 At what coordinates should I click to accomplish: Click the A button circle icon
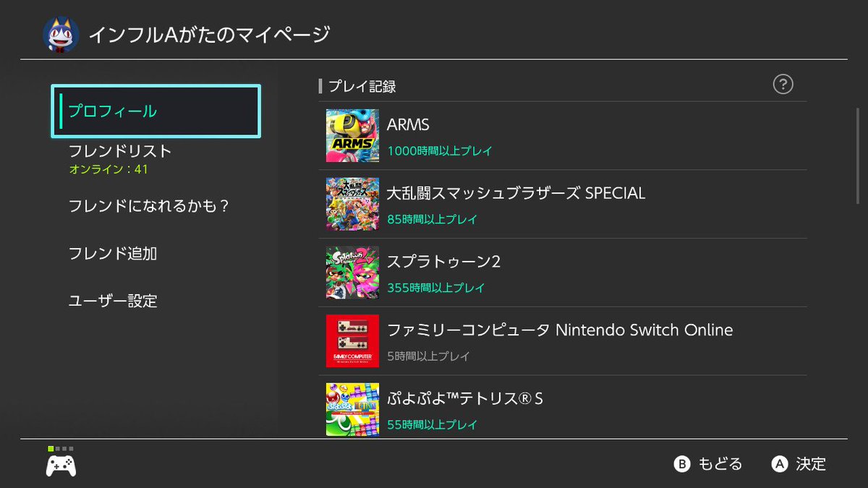click(779, 464)
